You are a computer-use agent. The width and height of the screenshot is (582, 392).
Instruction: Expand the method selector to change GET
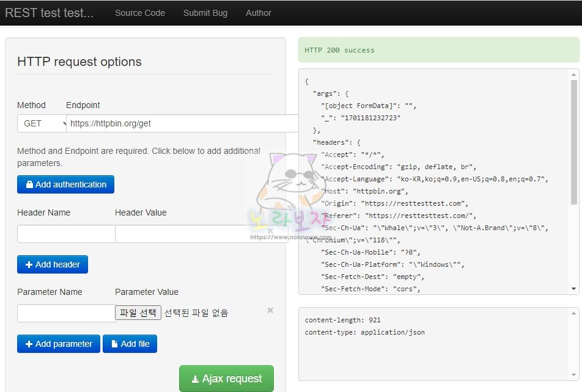(x=42, y=123)
